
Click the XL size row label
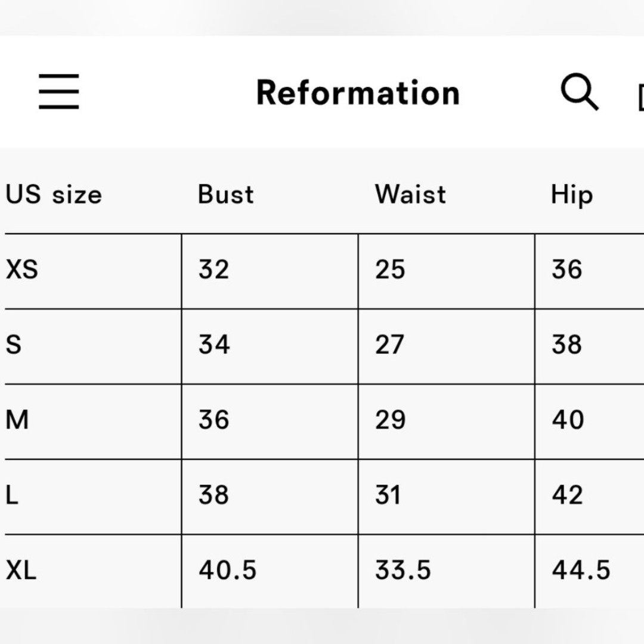point(21,570)
